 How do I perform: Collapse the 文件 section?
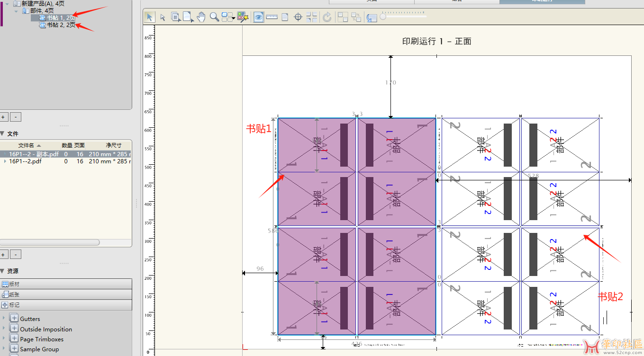(2, 134)
